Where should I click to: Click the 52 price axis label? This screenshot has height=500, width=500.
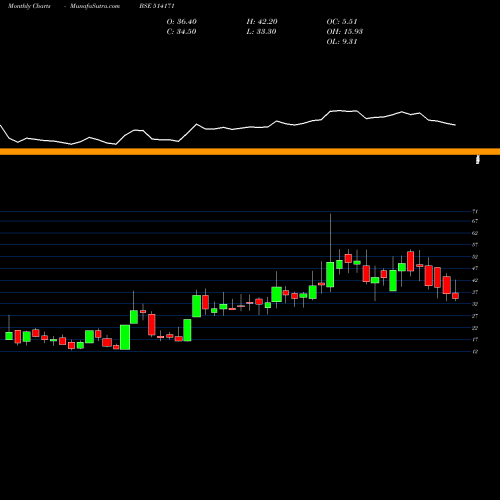click(475, 257)
